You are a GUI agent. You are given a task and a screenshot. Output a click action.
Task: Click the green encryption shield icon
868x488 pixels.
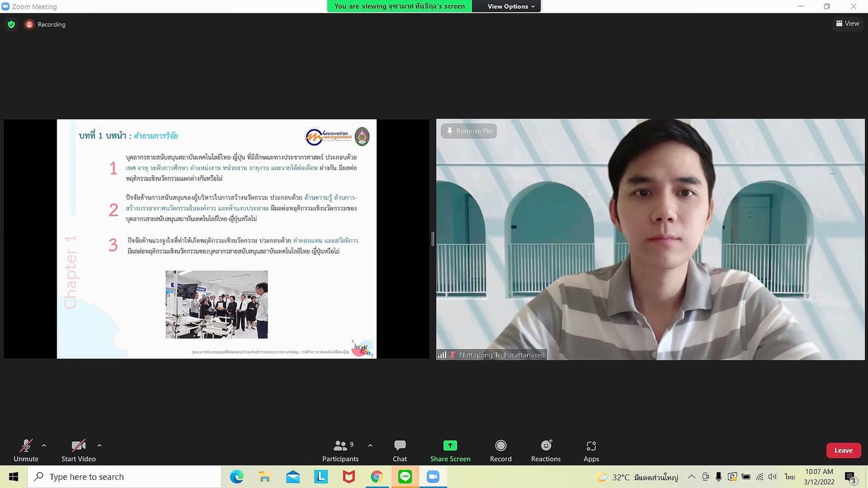(11, 24)
